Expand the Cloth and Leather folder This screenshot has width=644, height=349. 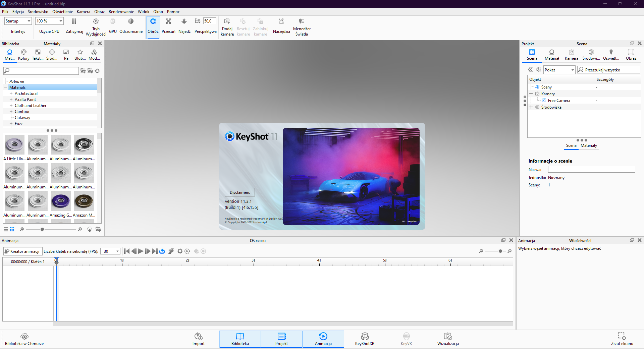pos(11,106)
